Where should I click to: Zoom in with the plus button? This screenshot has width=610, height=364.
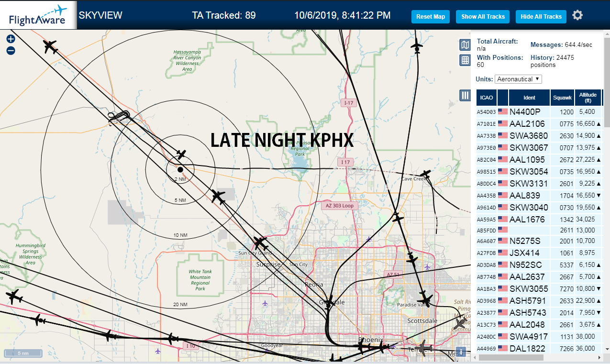click(x=11, y=39)
